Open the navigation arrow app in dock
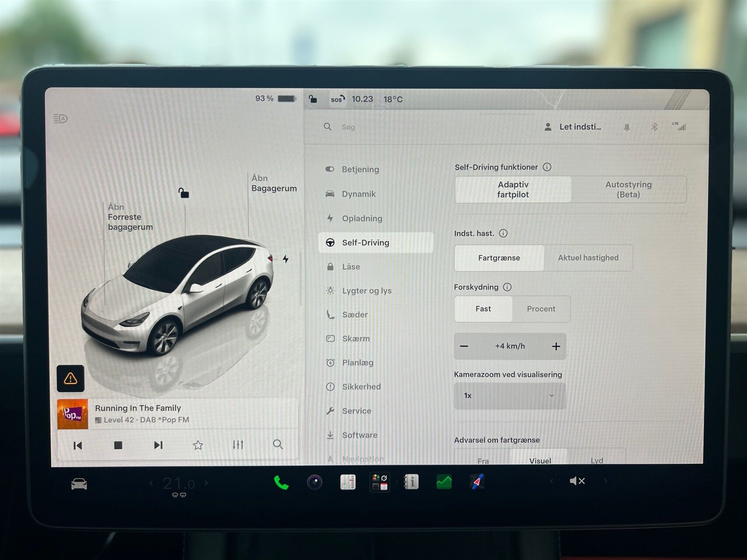Screen dimensions: 747x560 tap(477, 482)
